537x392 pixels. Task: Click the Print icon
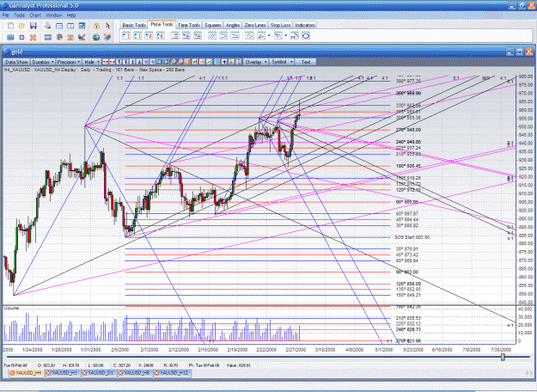pos(47,26)
